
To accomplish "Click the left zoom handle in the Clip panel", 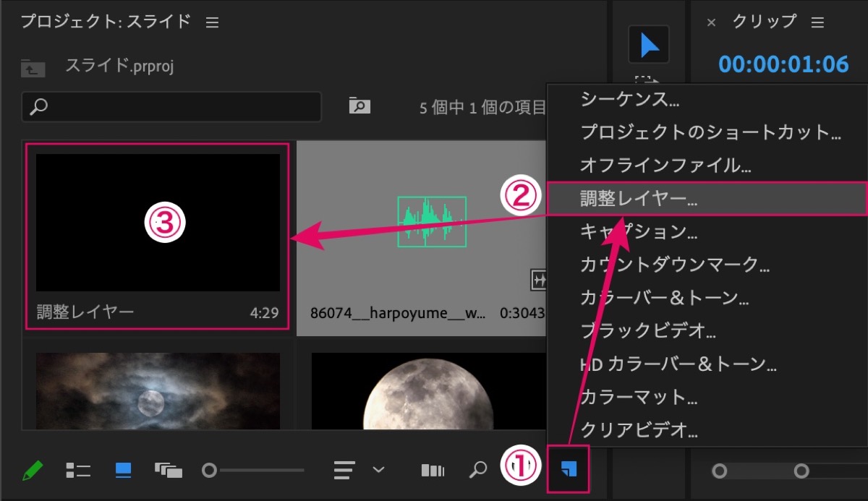I will click(719, 471).
